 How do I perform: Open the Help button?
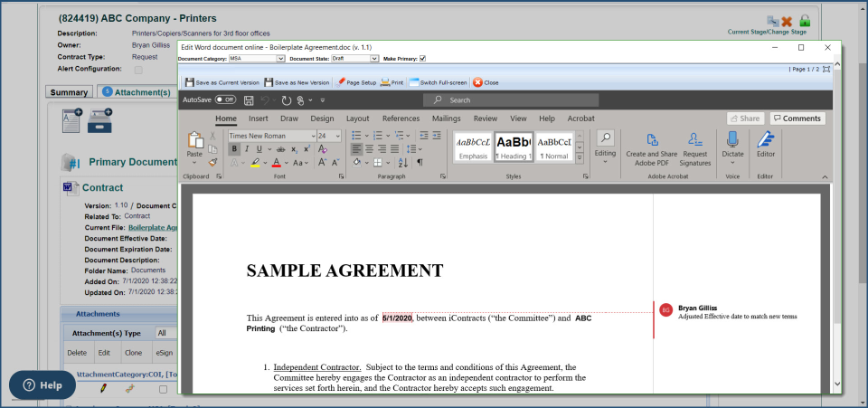pos(42,385)
